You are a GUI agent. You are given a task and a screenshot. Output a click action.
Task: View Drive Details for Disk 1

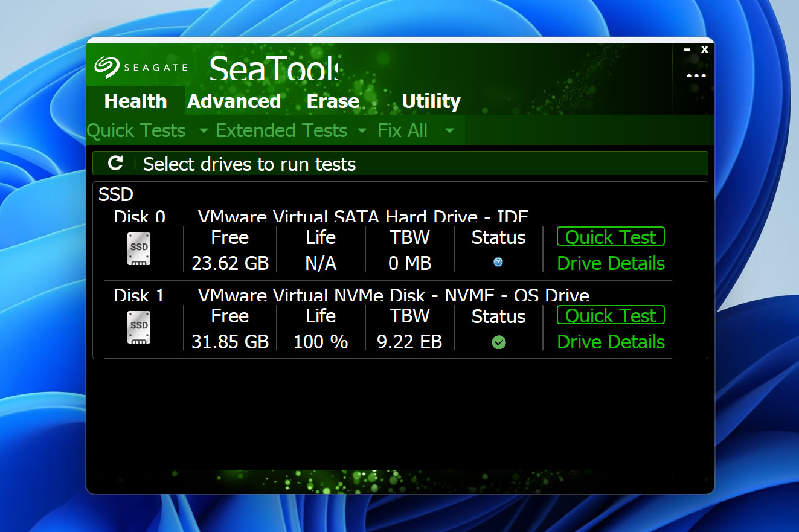pos(611,342)
